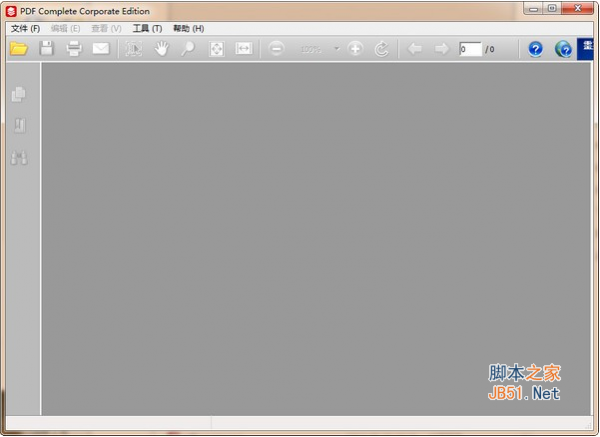600x437 pixels.
Task: Select the magnifier zoom tool
Action: pos(187,49)
